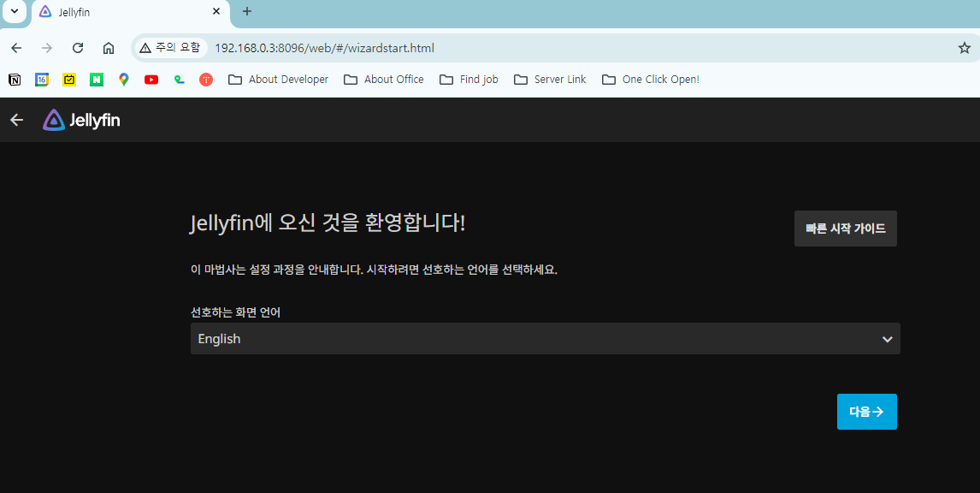Open the YouTube bookmark

click(151, 80)
